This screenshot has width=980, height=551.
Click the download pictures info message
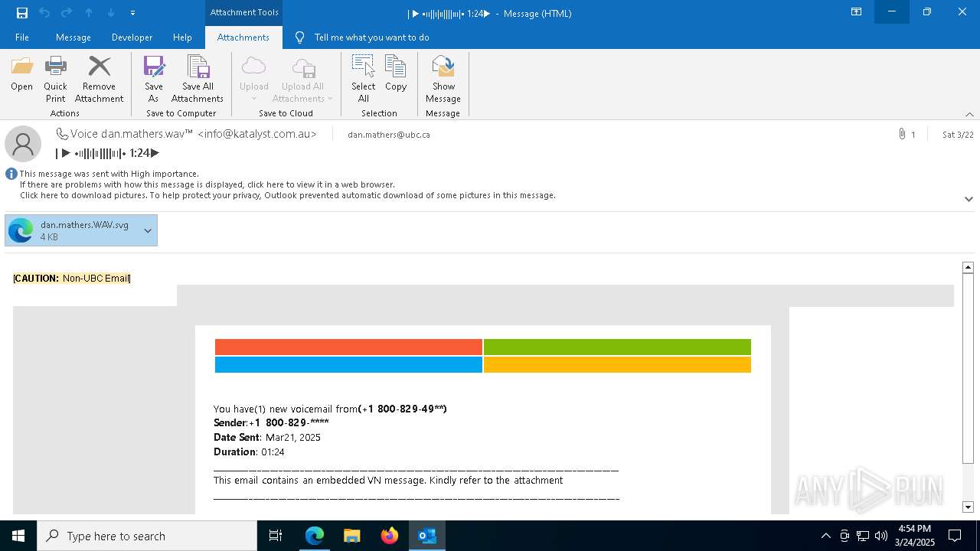coord(288,195)
